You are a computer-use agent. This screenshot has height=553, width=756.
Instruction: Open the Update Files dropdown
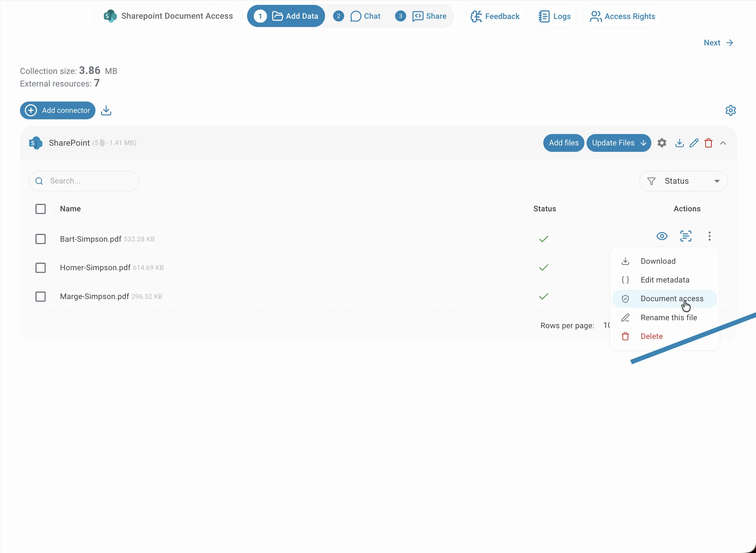coord(619,143)
